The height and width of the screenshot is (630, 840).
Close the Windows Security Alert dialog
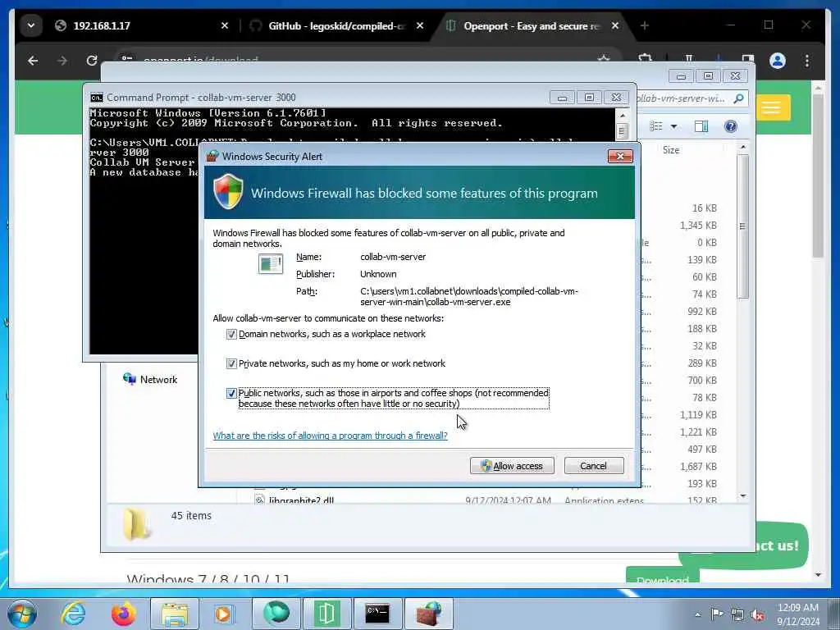tap(620, 156)
